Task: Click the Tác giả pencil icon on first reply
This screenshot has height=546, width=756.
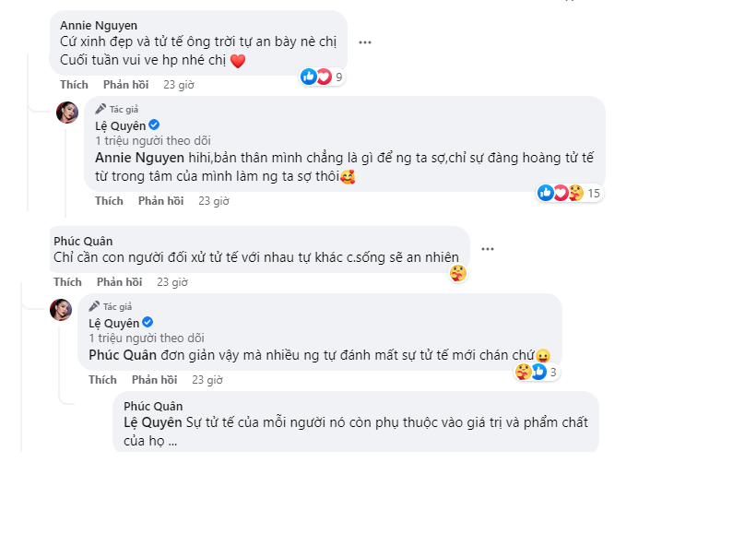Action: 100,109
